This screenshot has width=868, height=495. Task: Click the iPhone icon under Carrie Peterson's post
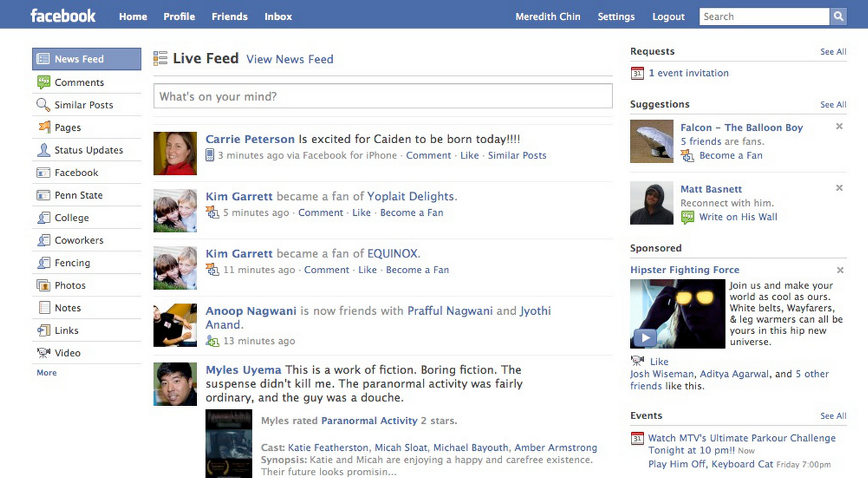click(209, 156)
